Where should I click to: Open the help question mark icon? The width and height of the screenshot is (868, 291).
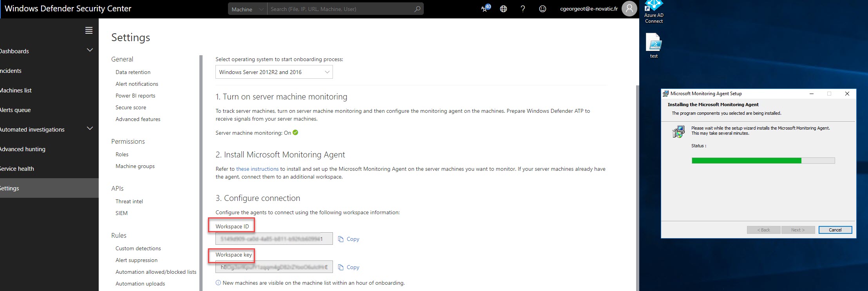523,9
